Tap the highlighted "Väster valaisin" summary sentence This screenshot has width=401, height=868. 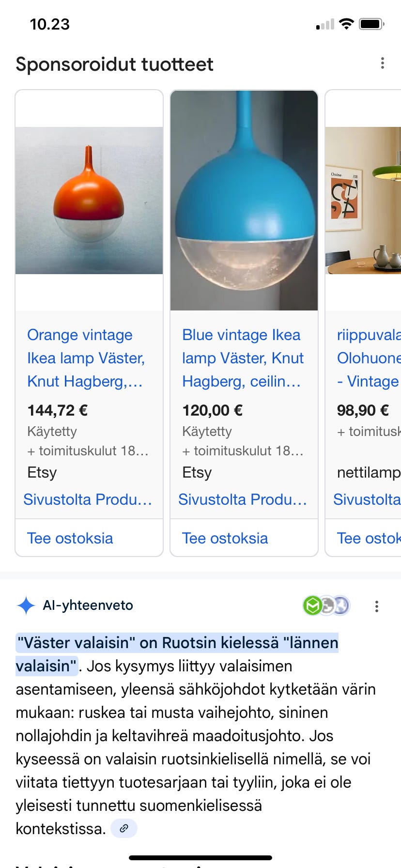[177, 643]
